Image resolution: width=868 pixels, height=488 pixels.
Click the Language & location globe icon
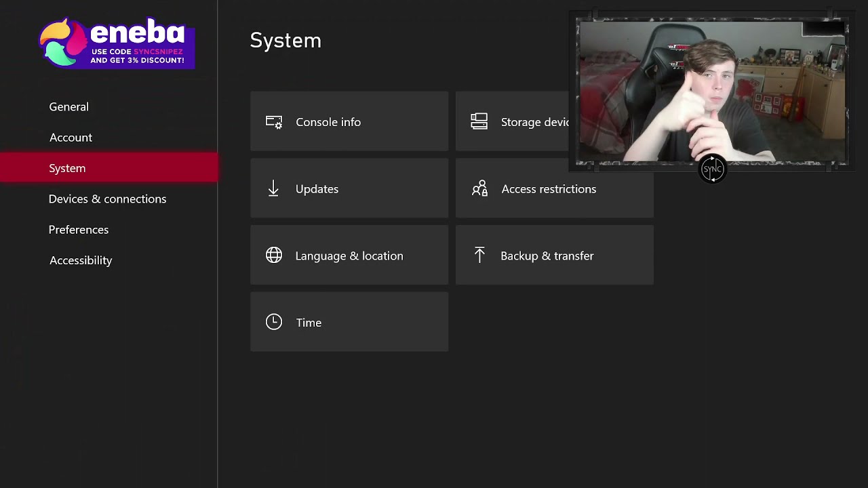tap(274, 255)
